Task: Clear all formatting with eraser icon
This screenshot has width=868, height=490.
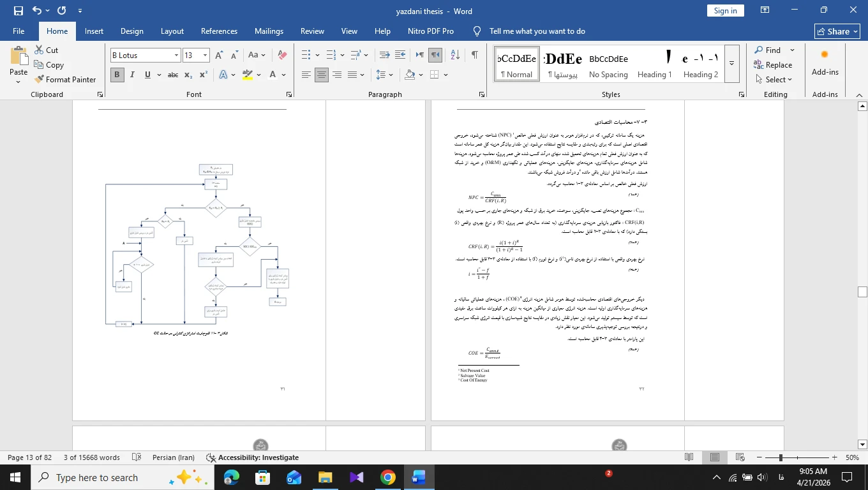Action: click(x=282, y=56)
